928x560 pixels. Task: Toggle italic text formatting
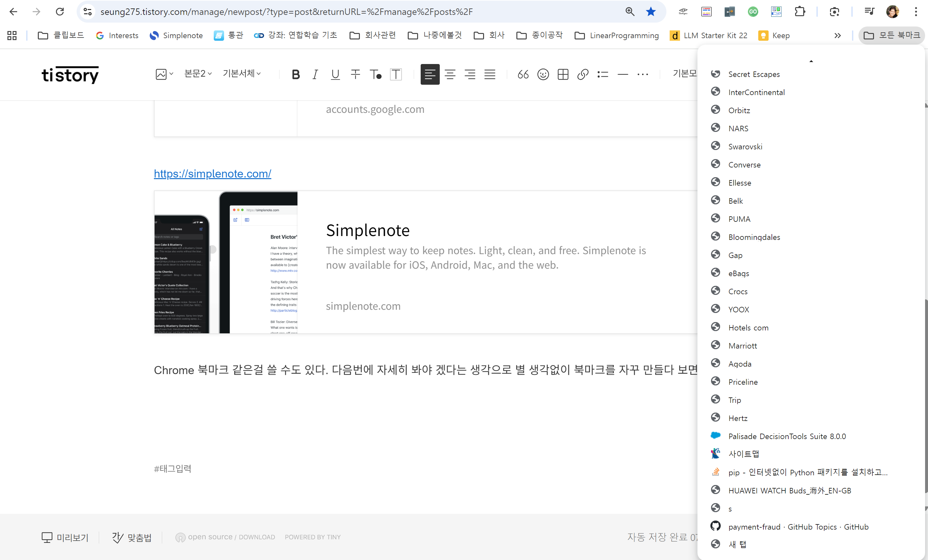point(315,74)
